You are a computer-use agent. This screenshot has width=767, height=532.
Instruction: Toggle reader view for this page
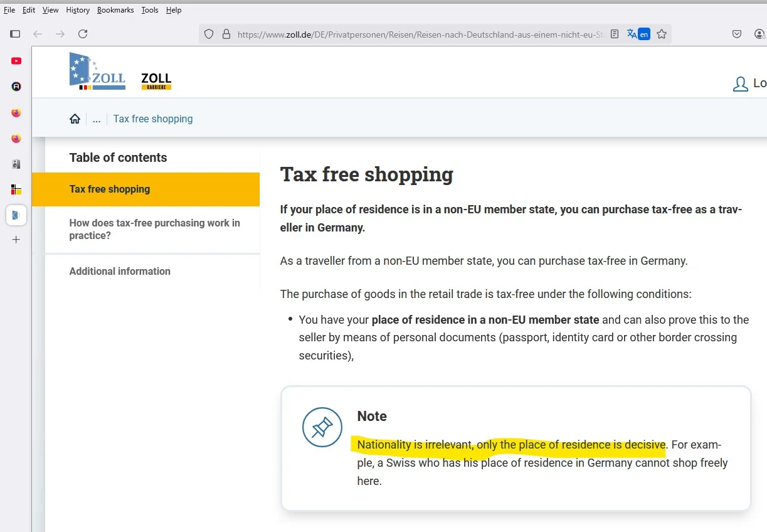pyautogui.click(x=615, y=35)
